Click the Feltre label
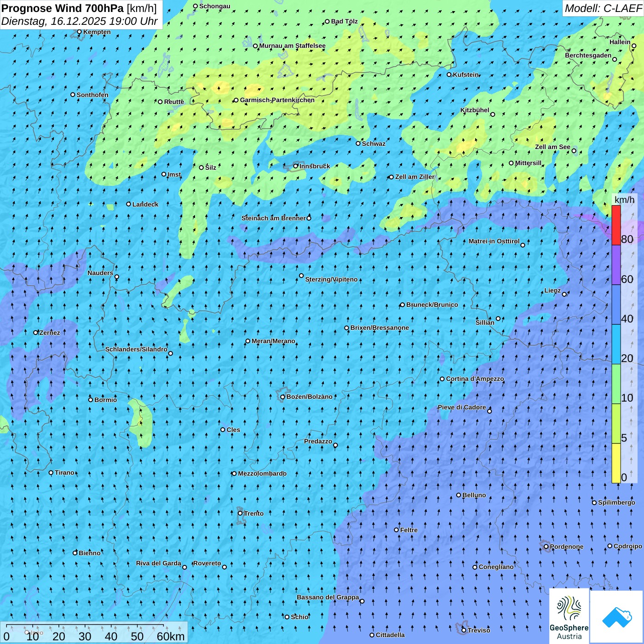The width and height of the screenshot is (644, 644). [x=409, y=530]
